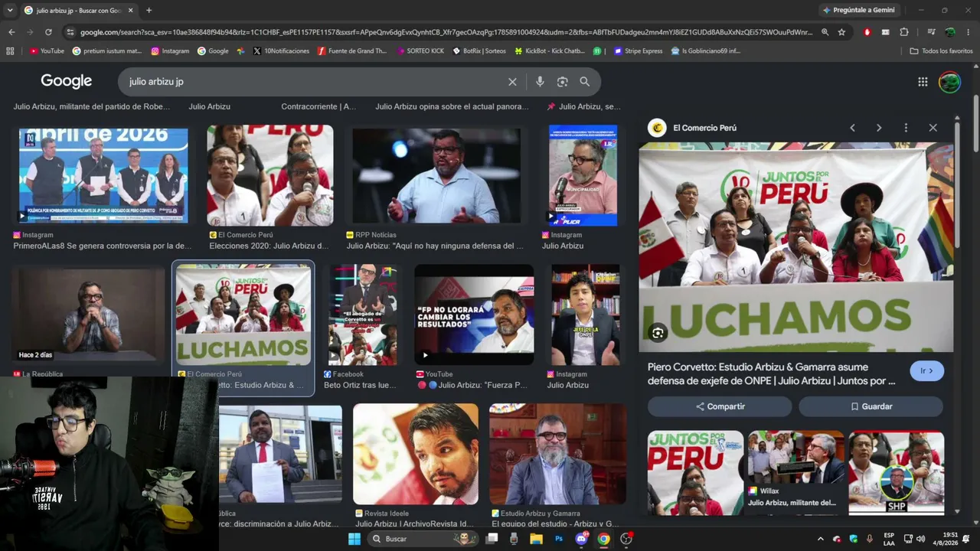Show the previous image in the preview panel
This screenshot has width=980, height=551.
click(x=852, y=128)
